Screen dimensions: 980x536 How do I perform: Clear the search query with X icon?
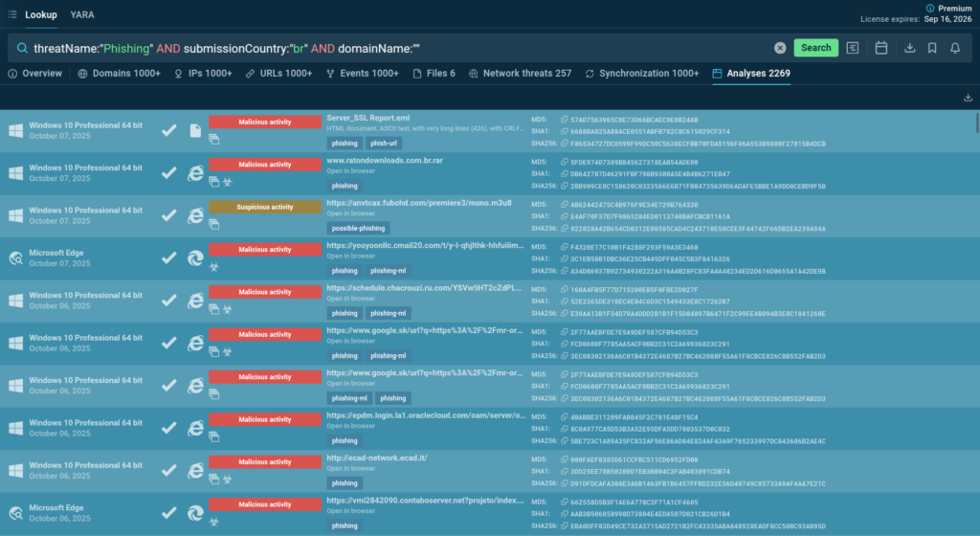[780, 48]
